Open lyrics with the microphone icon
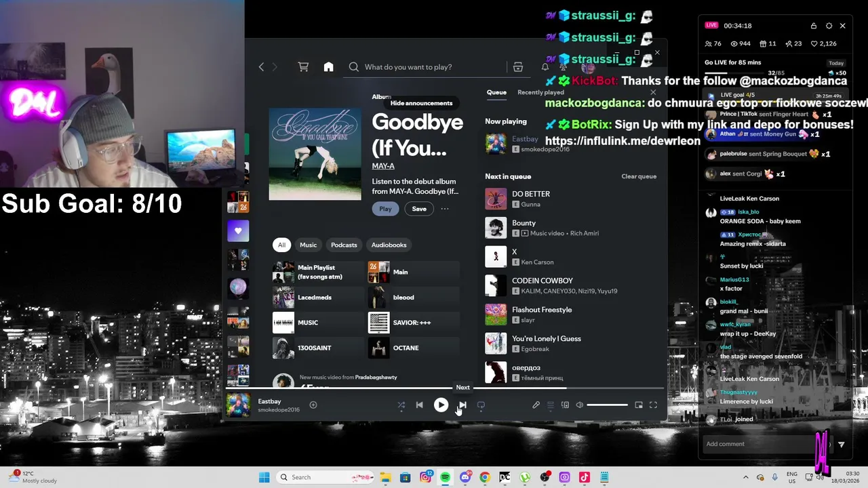Image resolution: width=868 pixels, height=488 pixels. point(536,405)
